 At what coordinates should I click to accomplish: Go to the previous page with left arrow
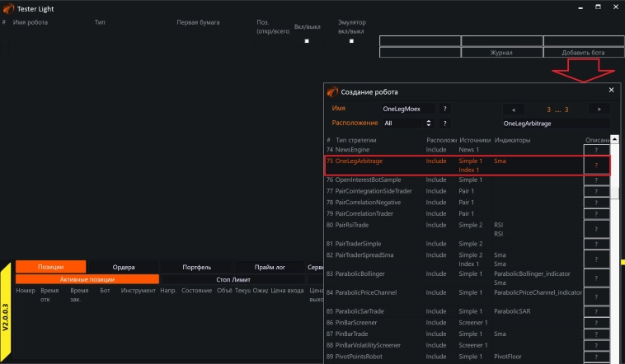pos(514,109)
